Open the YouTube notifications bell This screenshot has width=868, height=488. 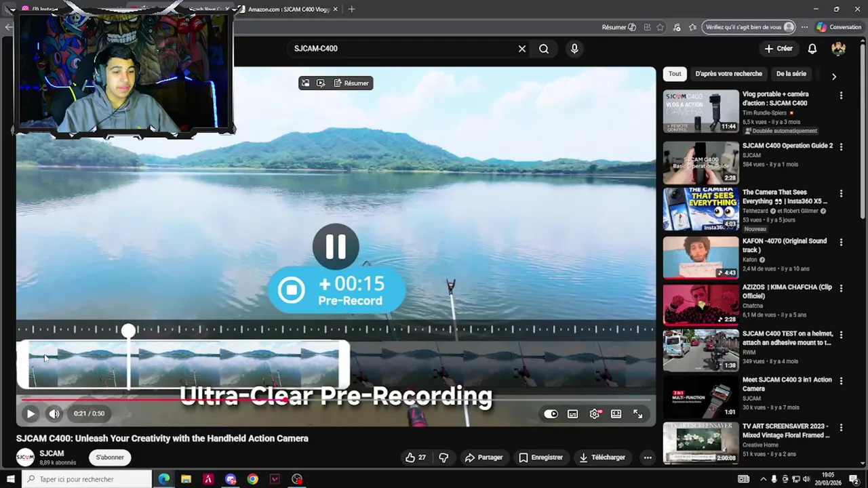pos(812,49)
